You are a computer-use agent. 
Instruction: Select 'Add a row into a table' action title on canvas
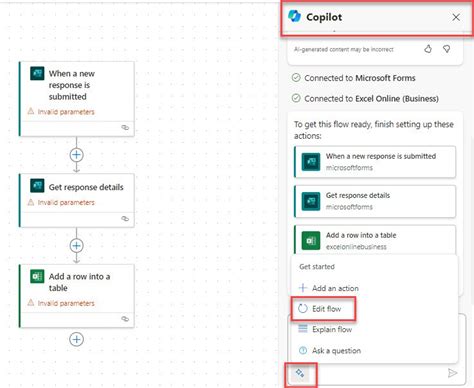[x=79, y=282]
